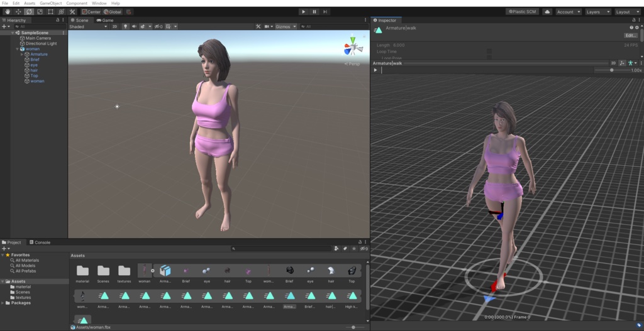The height and width of the screenshot is (331, 644).
Task: Select the Rotate tool
Action: click(29, 12)
